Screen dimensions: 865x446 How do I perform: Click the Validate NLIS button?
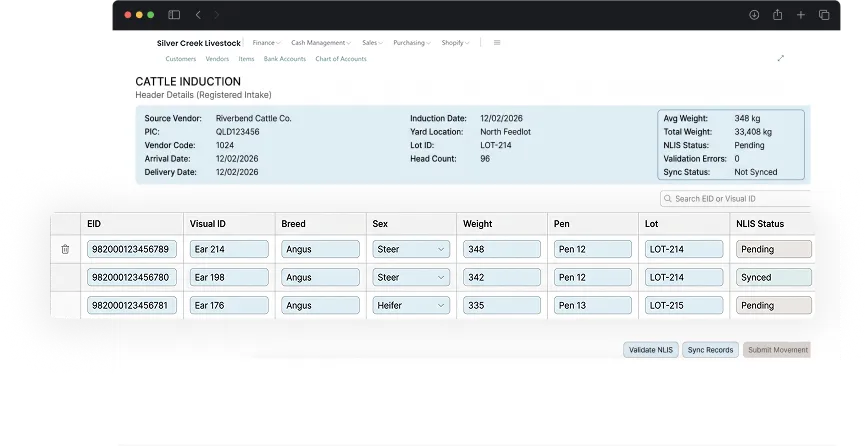tap(651, 350)
